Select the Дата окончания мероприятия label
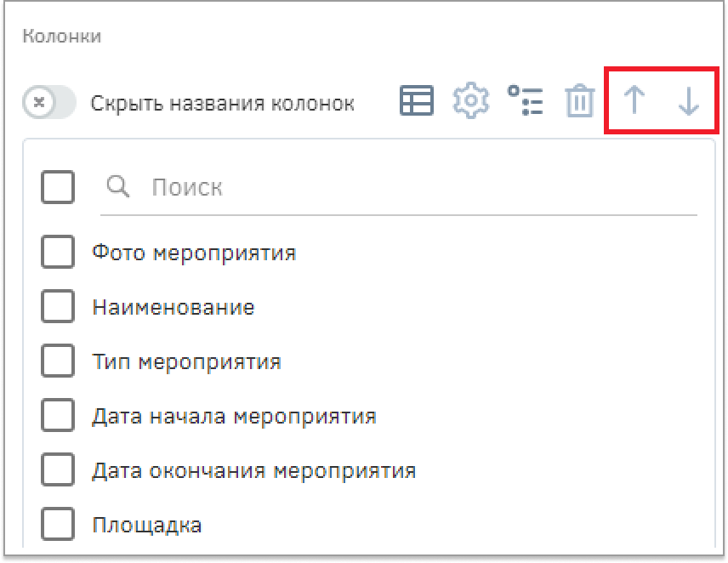This screenshot has height=563, width=728. 254,471
